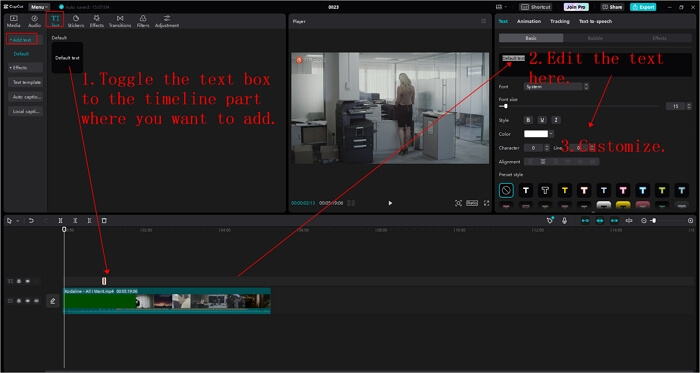
Task: Click the undo arrow in timeline toolbar
Action: [31, 220]
